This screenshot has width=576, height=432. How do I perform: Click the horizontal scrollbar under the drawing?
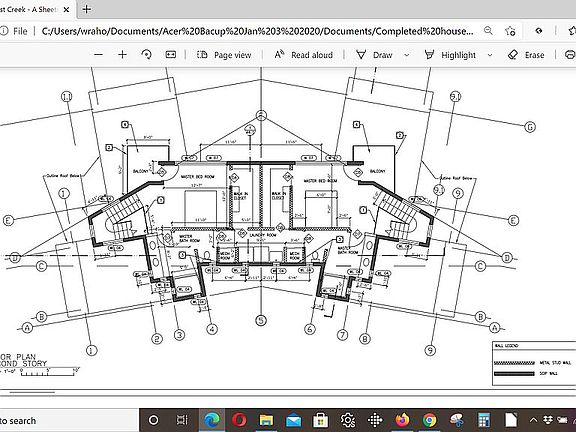(32, 392)
